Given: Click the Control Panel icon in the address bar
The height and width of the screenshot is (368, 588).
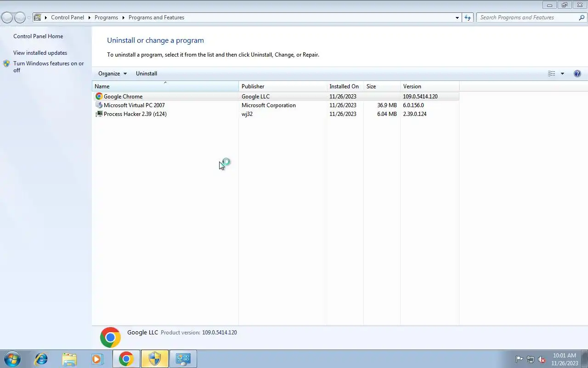Looking at the screenshot, I should coord(38,17).
